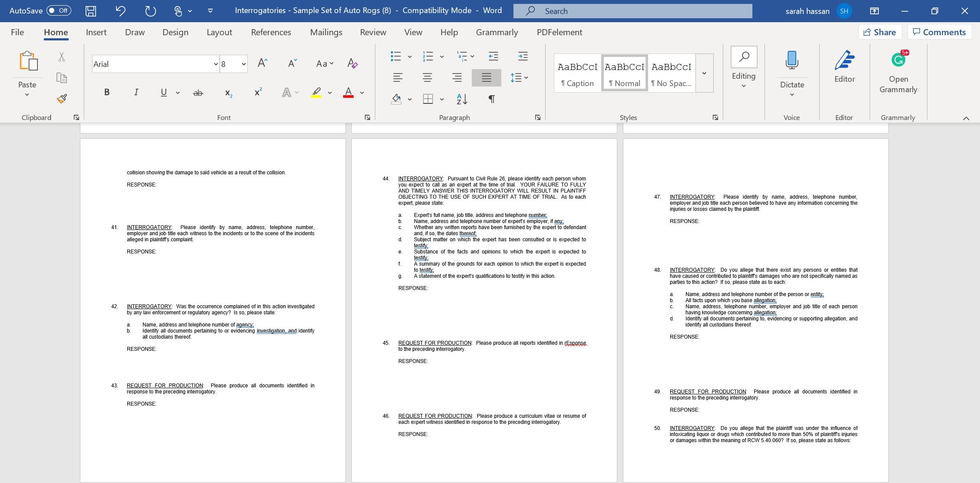This screenshot has width=980, height=483.
Task: Expand the Styles gallery
Action: (704, 73)
